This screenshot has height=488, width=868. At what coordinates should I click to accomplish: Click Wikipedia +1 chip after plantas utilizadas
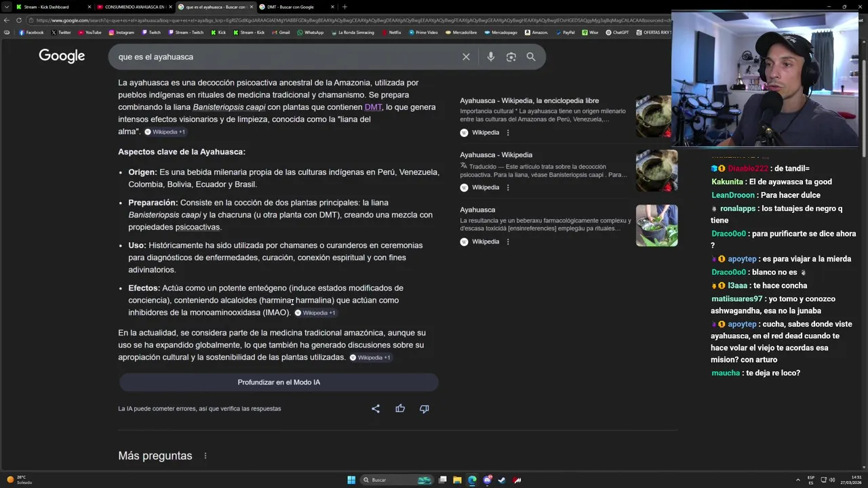click(x=370, y=358)
